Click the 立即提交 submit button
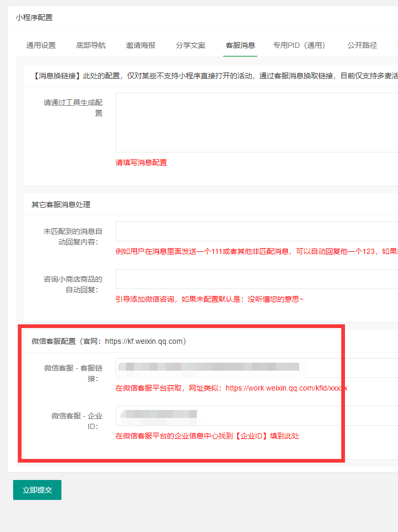The image size is (398, 532). pos(37,489)
